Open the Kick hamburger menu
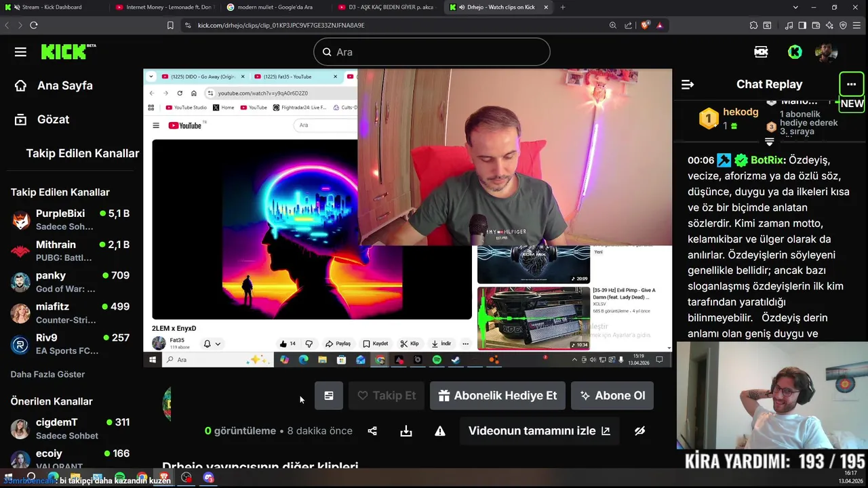The image size is (868, 488). [20, 52]
